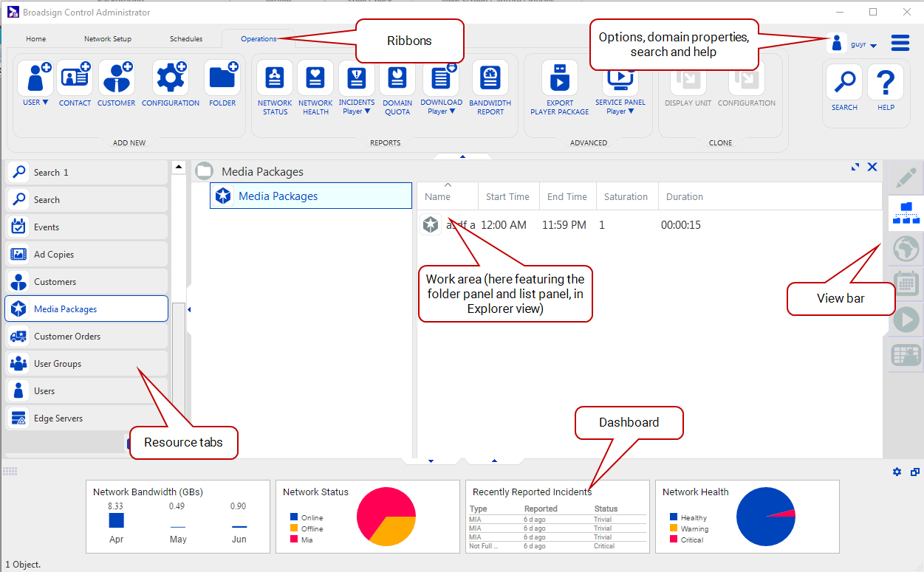Open the Schedules ribbon tab

click(185, 39)
